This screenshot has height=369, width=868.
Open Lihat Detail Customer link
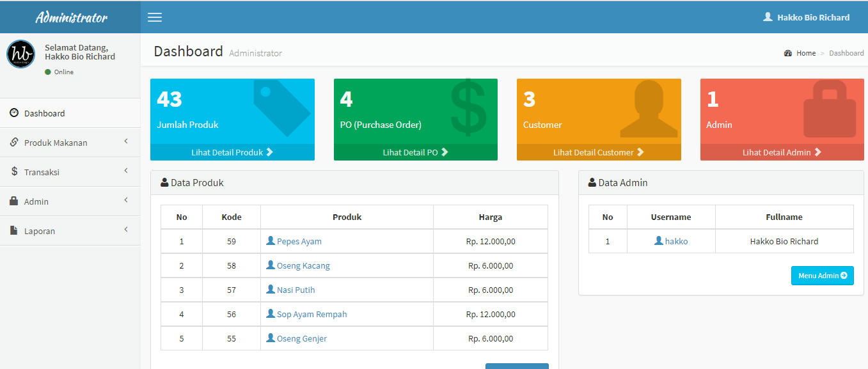pos(598,152)
